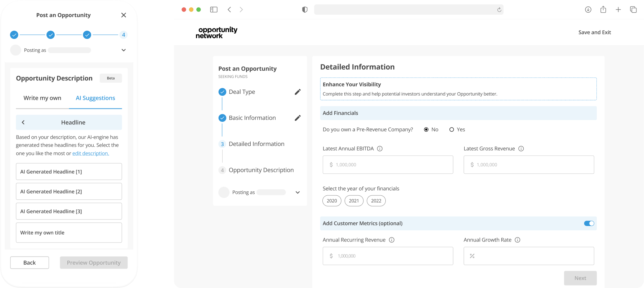Image resolution: width=644 pixels, height=288 pixels.
Task: Click the Back button
Action: tap(30, 263)
